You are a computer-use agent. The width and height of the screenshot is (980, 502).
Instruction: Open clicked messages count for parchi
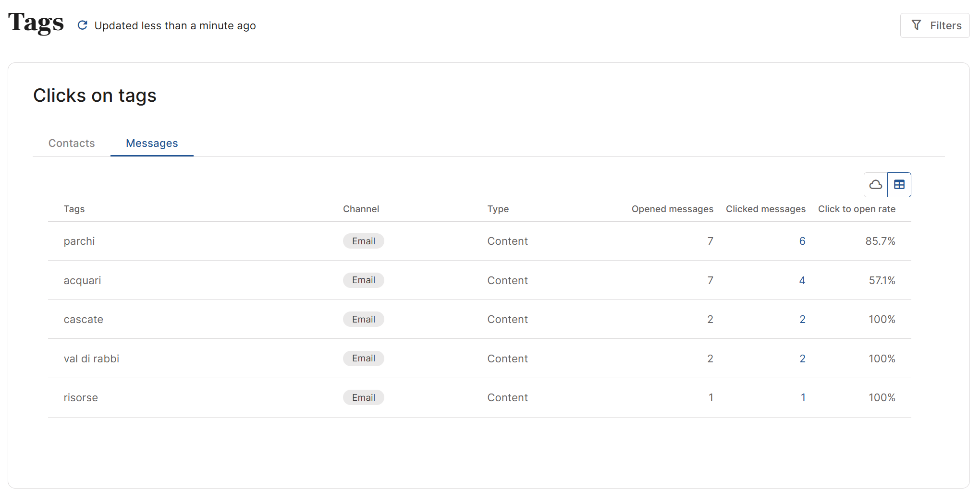point(802,241)
